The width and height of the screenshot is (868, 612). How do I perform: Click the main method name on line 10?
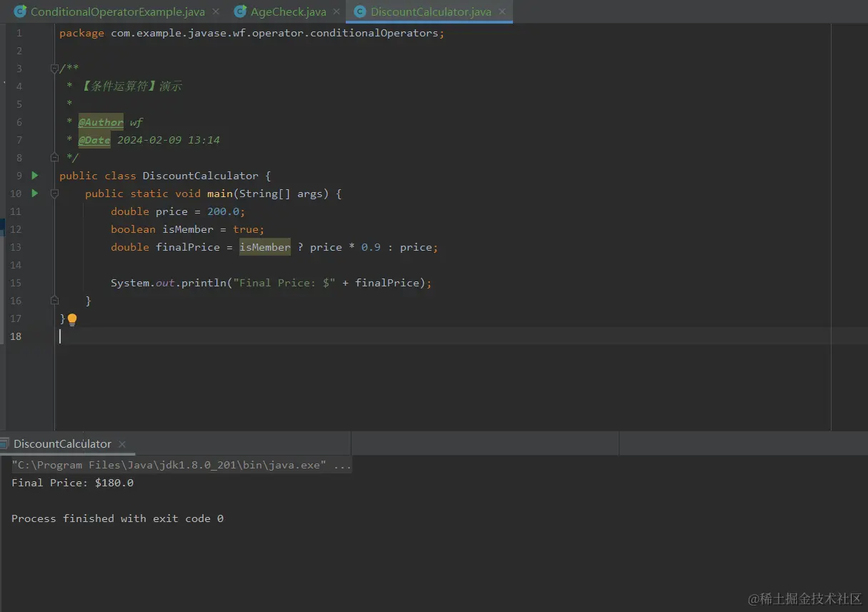tap(220, 194)
